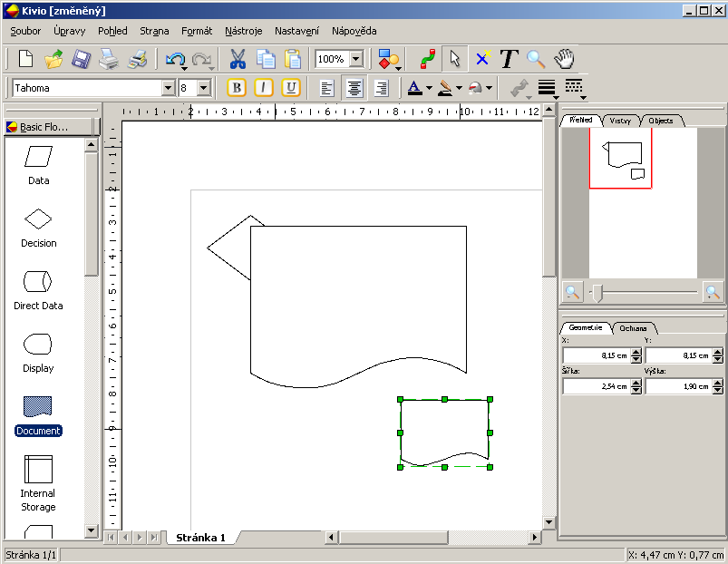Pick the Direct Data stencil shape

tap(38, 290)
